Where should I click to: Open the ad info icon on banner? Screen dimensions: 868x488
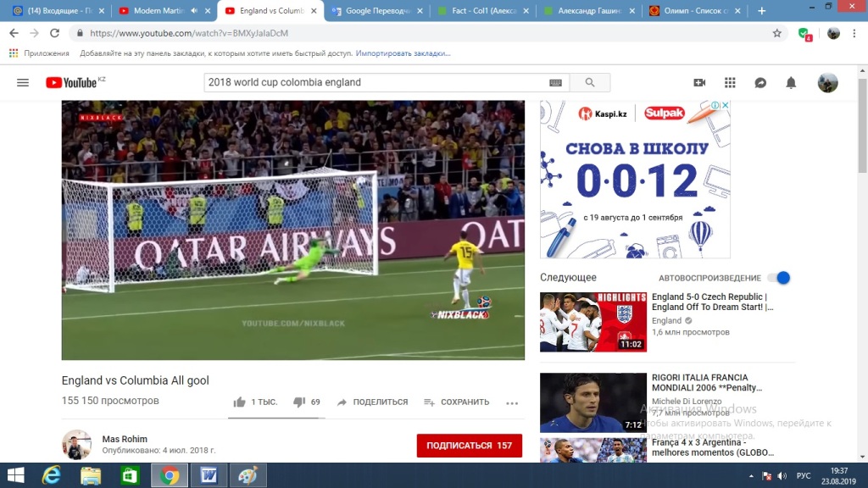715,105
